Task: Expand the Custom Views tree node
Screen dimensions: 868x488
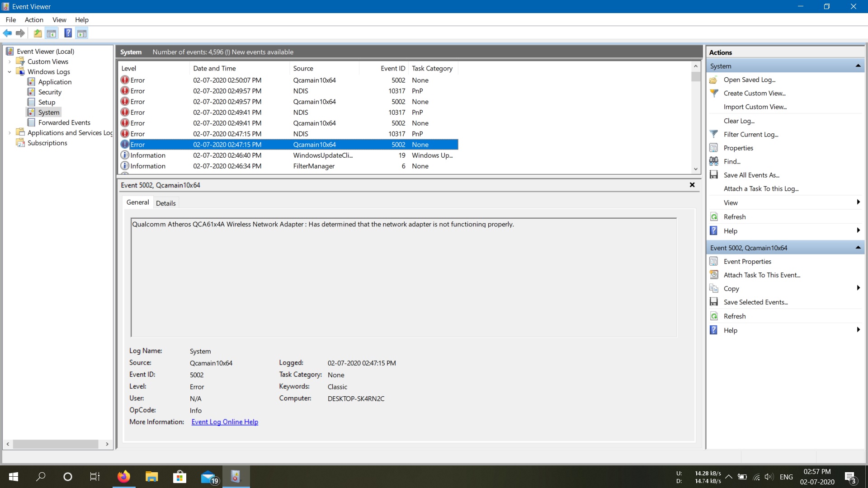Action: pos(9,61)
